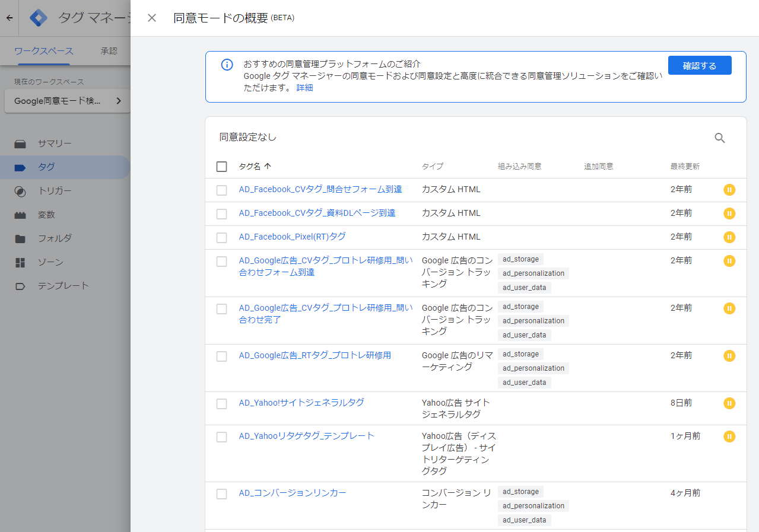Click the 追加同意 column header

tap(599, 167)
